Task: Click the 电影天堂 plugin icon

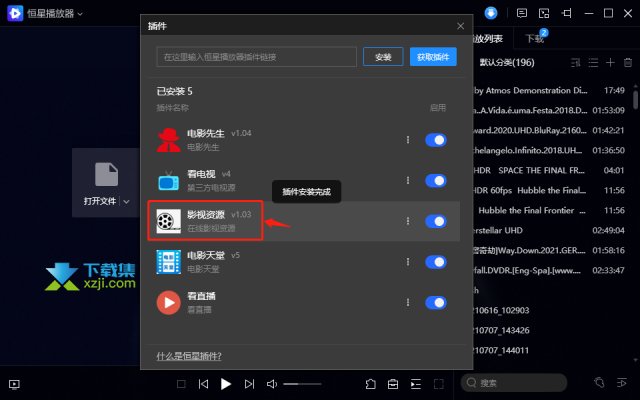Action: [x=169, y=262]
